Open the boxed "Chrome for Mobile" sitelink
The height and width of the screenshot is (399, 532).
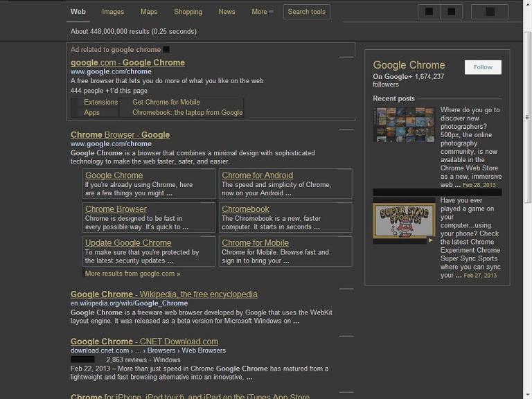255,243
